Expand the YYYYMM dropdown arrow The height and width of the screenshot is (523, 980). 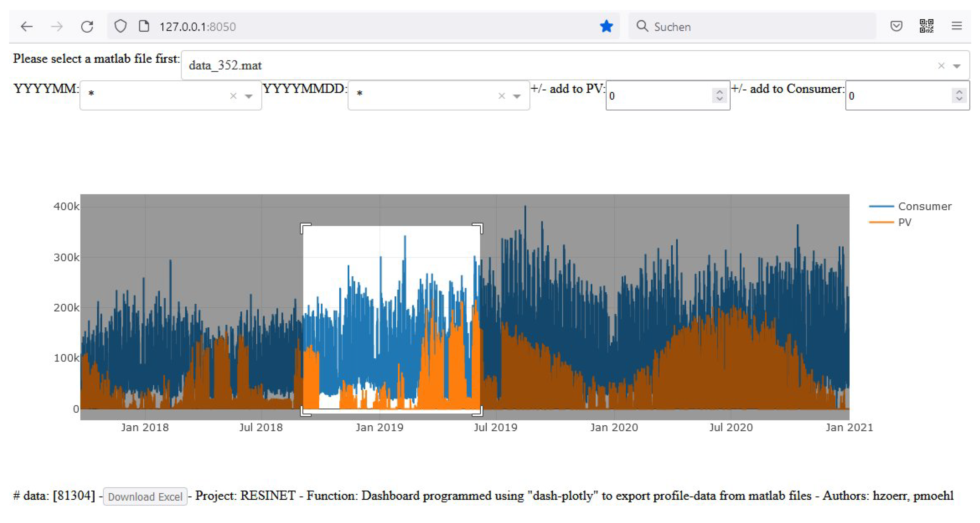tap(249, 96)
